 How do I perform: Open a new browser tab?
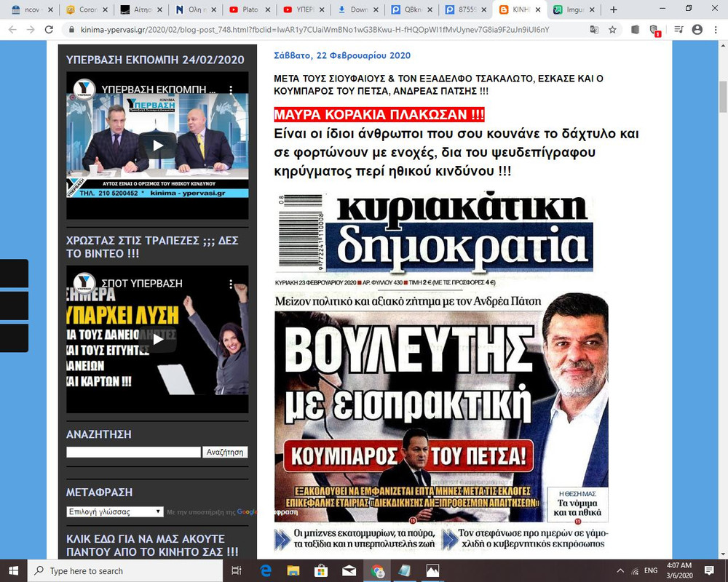pos(613,9)
